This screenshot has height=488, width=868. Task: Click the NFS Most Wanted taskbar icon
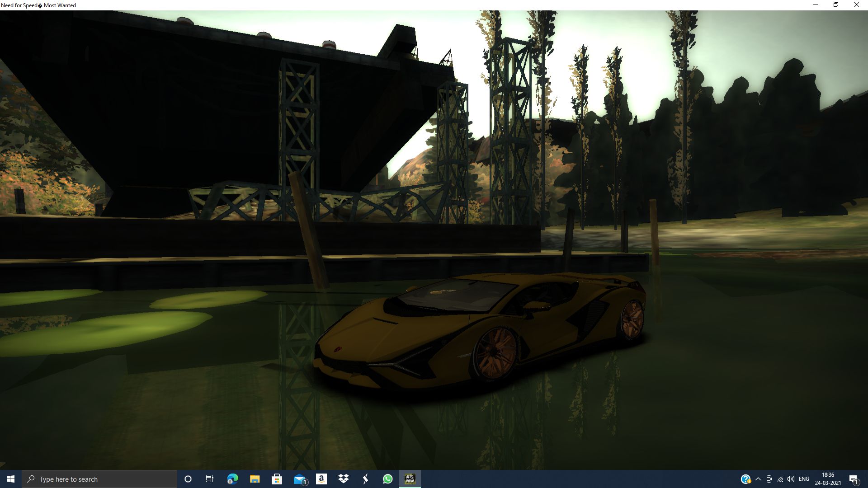tap(410, 479)
